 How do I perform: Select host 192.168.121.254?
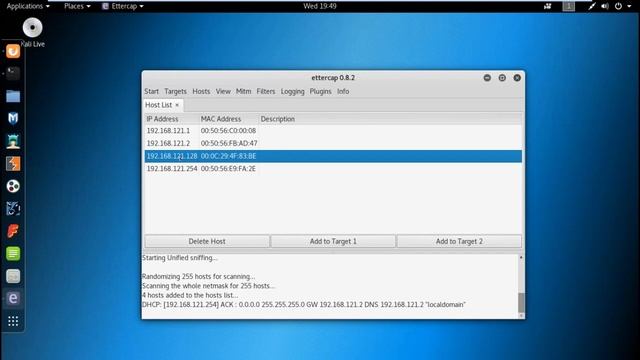pos(333,169)
